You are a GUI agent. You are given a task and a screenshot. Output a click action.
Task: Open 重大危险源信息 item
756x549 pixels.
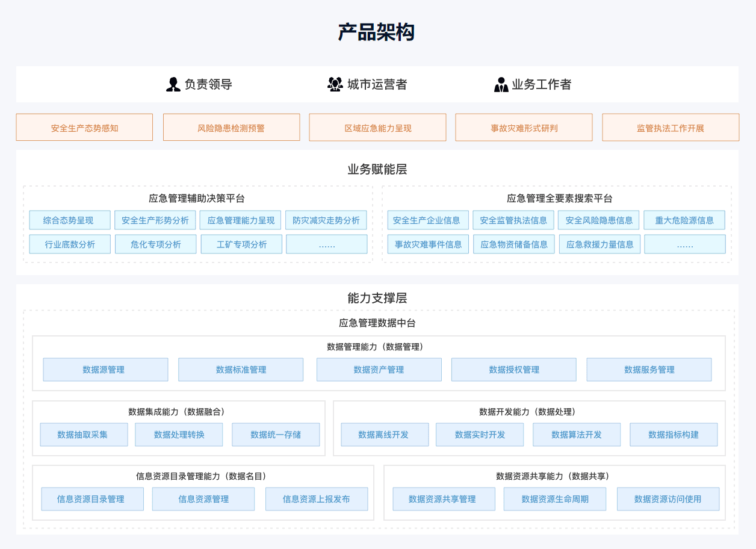tap(684, 220)
